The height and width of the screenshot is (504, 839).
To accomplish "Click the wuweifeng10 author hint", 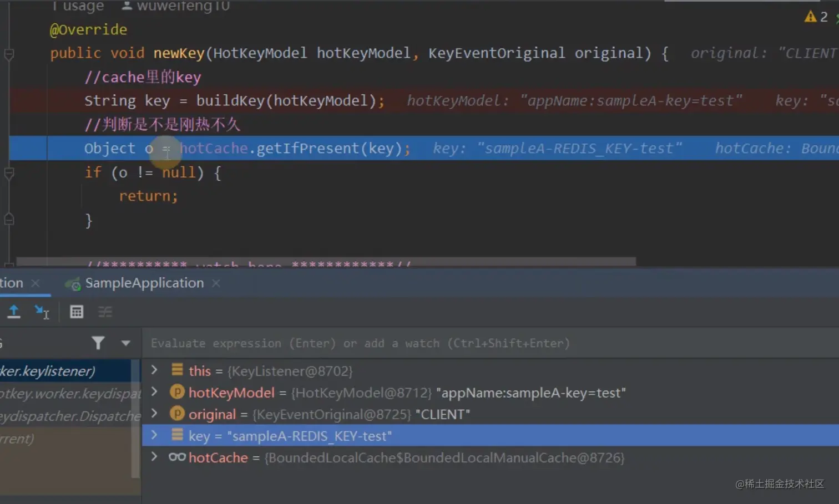I will click(183, 6).
